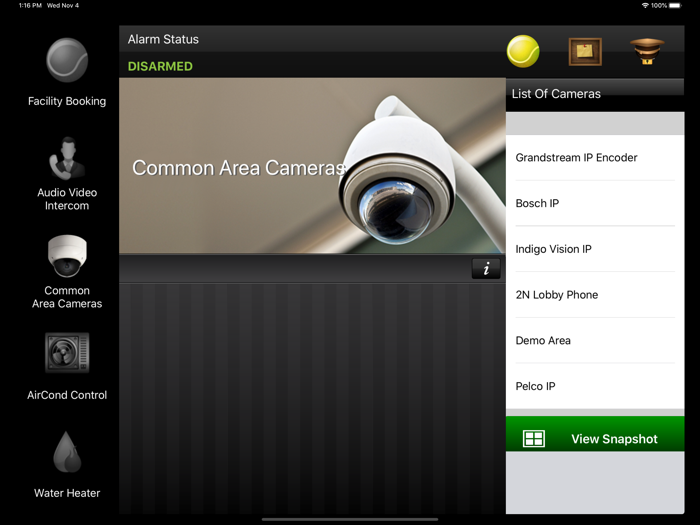The width and height of the screenshot is (700, 525).
Task: Select the Bosch IP camera
Action: [x=595, y=204]
